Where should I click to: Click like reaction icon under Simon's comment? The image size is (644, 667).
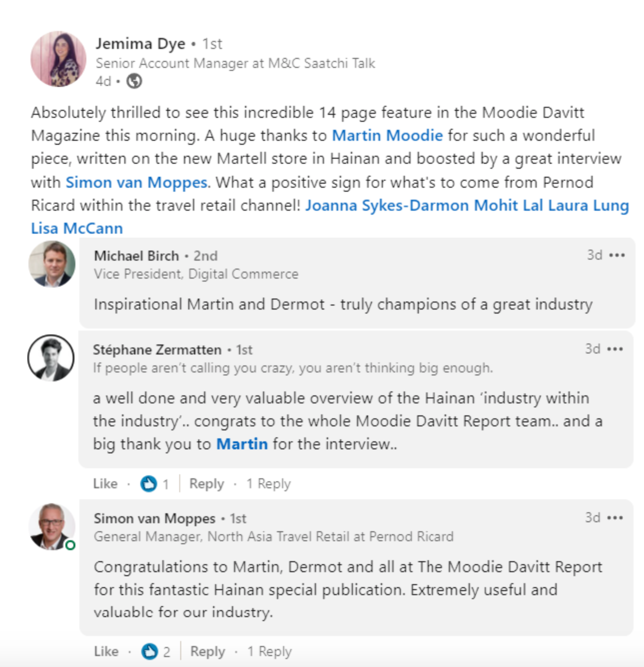pos(149,652)
